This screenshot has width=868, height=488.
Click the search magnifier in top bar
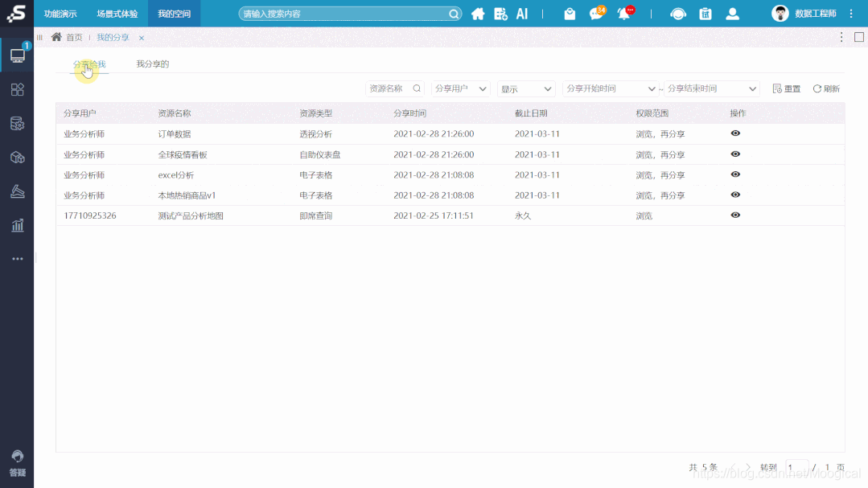454,14
